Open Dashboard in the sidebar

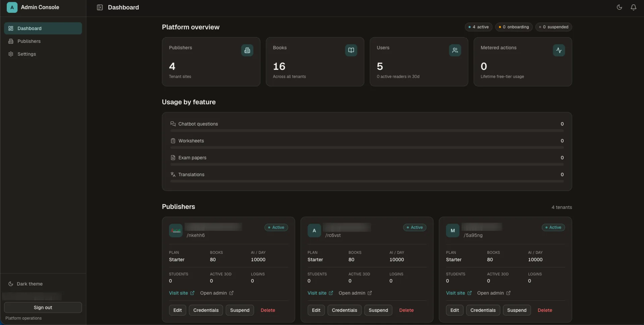pyautogui.click(x=43, y=29)
